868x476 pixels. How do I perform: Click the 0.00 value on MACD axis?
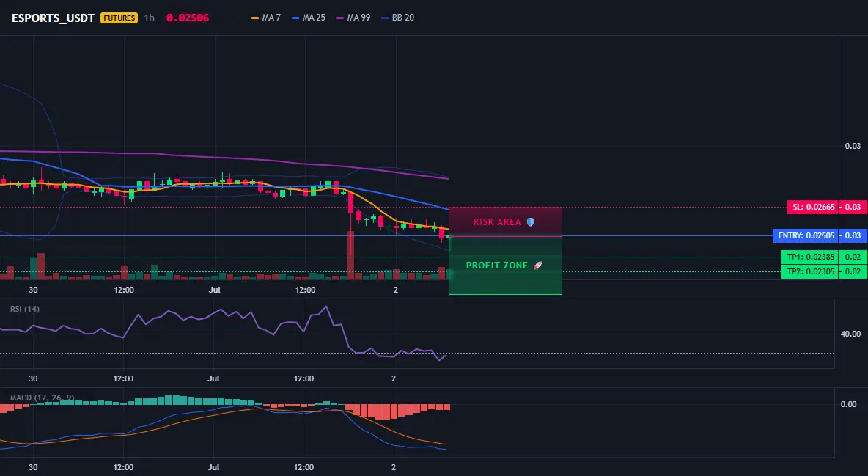[x=849, y=404]
